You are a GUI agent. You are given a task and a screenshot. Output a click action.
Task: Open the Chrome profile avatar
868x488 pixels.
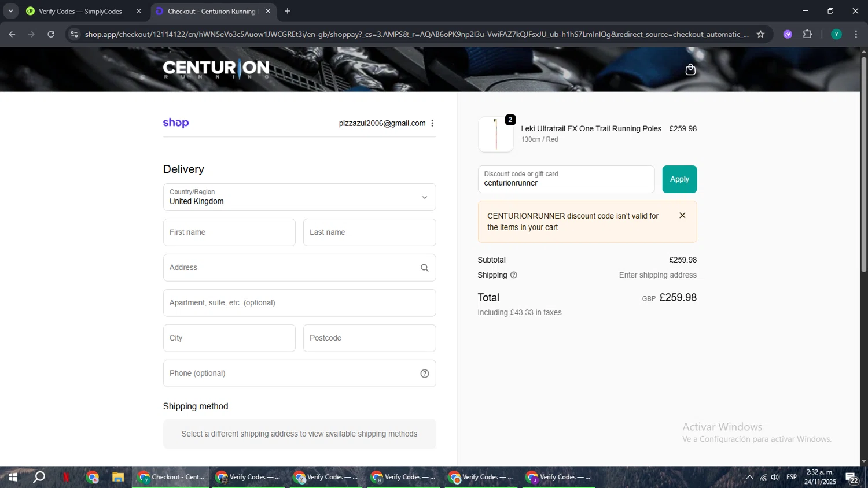point(836,34)
